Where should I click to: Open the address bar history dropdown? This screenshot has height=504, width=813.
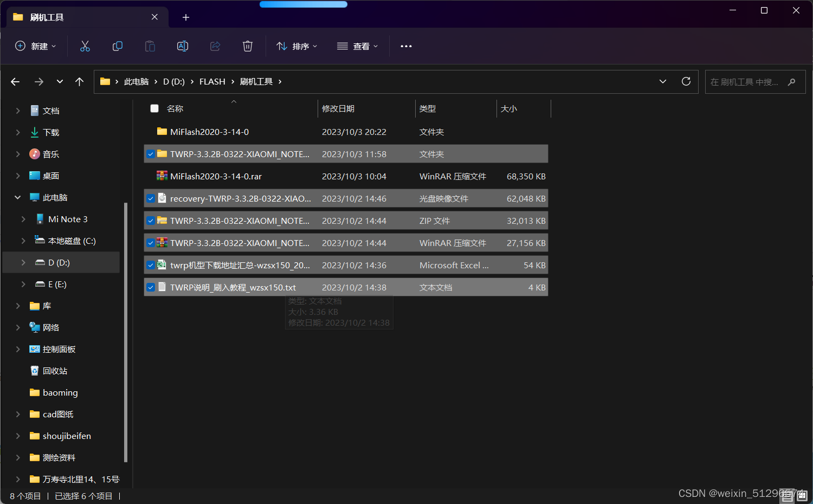pos(662,81)
